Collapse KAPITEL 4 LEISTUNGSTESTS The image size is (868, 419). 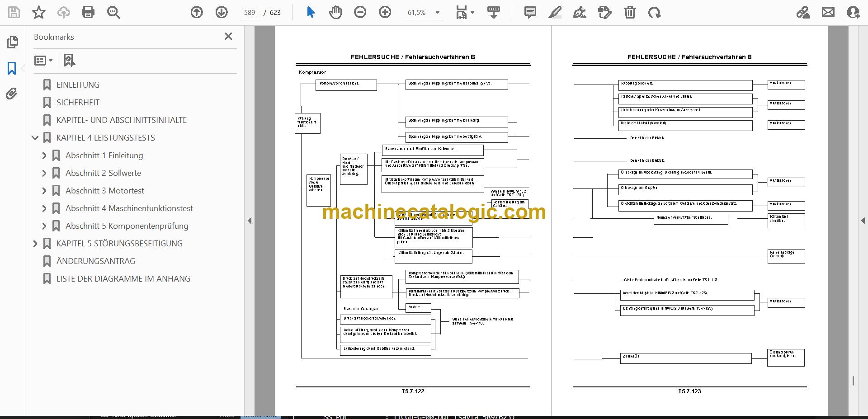tap(35, 137)
